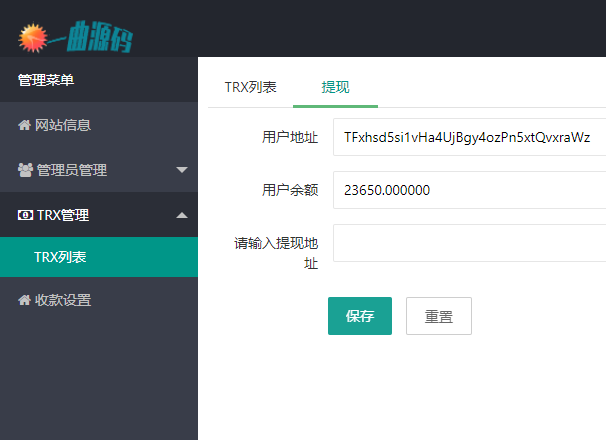This screenshot has height=440, width=606.
Task: Click the 用户余额 label
Action: click(x=290, y=190)
